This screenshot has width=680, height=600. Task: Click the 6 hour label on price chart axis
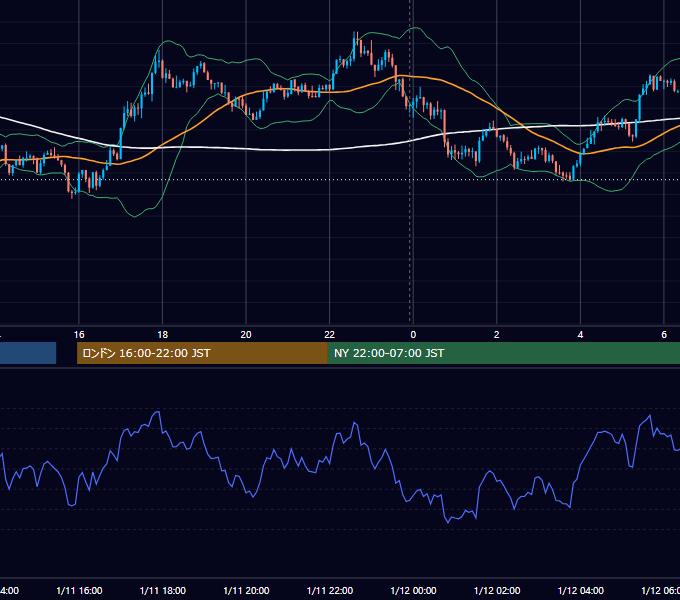(664, 335)
